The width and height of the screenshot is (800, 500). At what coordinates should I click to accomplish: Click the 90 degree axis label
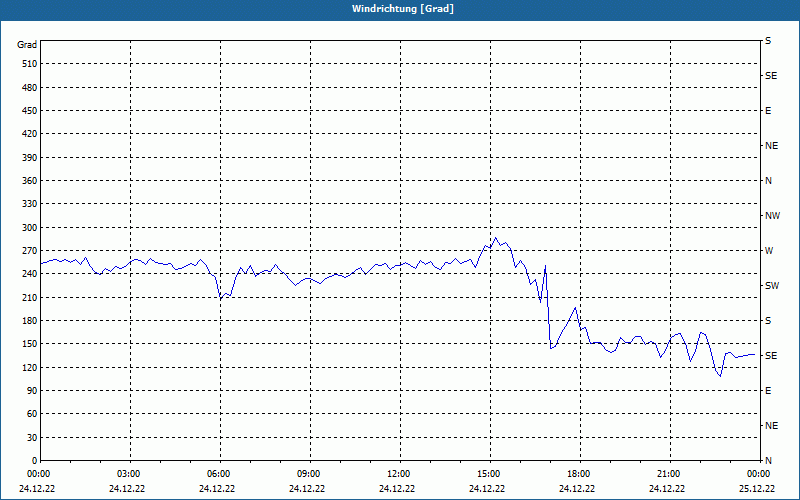(32, 391)
